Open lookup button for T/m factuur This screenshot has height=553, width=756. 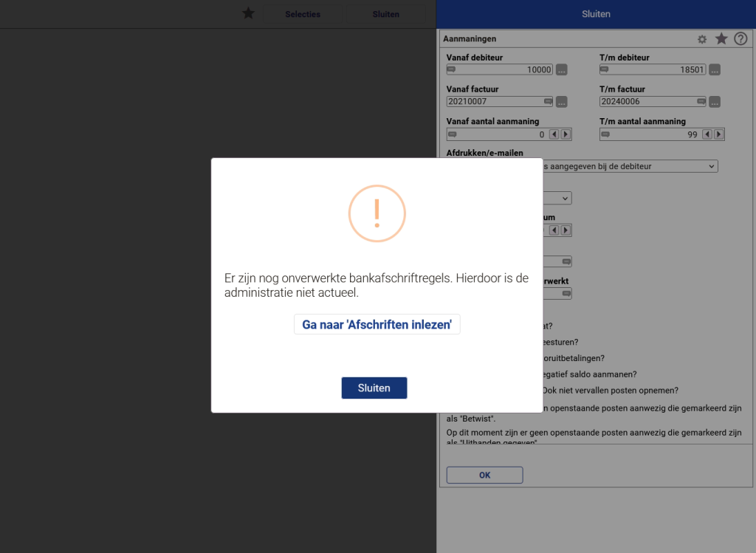pyautogui.click(x=714, y=102)
